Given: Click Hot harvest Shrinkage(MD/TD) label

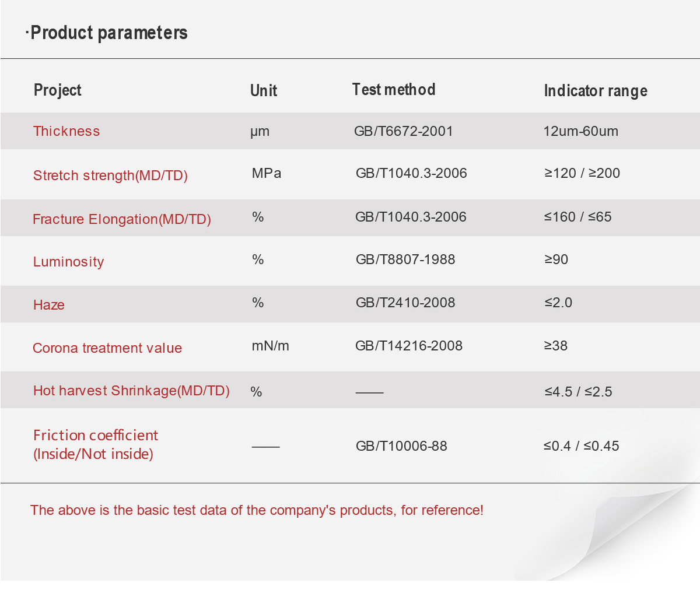Looking at the screenshot, I should [x=131, y=391].
